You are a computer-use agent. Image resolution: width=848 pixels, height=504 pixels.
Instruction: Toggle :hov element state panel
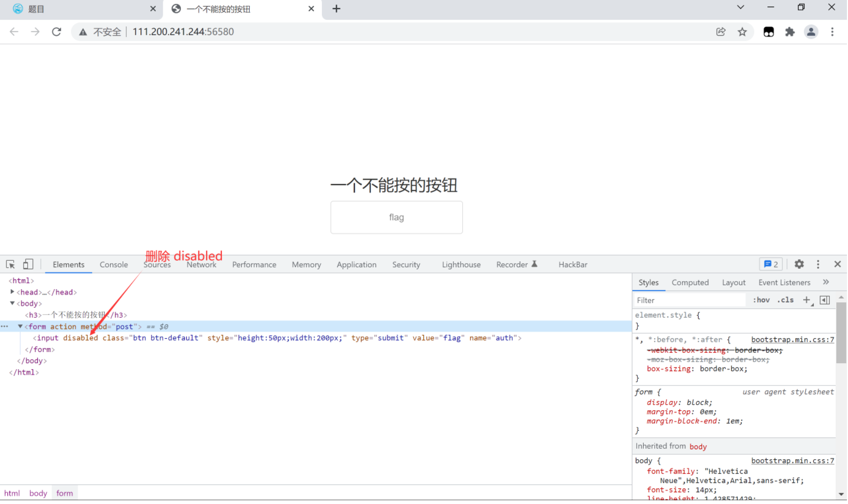point(762,300)
